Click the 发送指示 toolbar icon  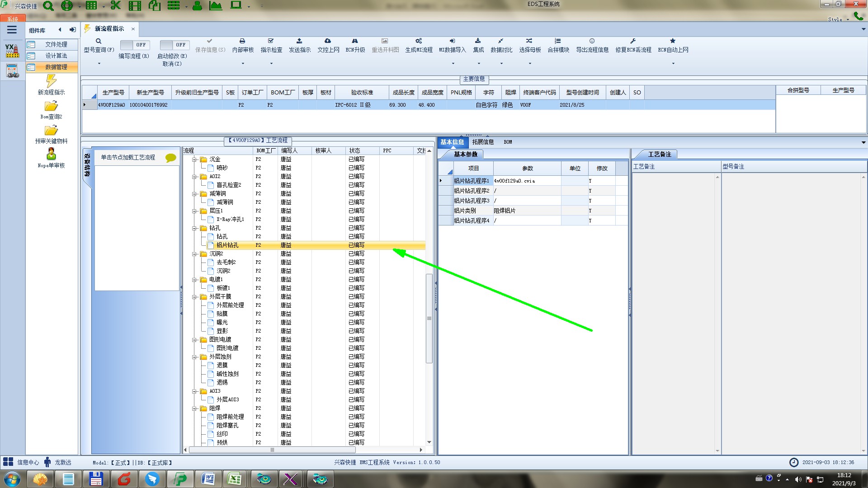tap(299, 41)
